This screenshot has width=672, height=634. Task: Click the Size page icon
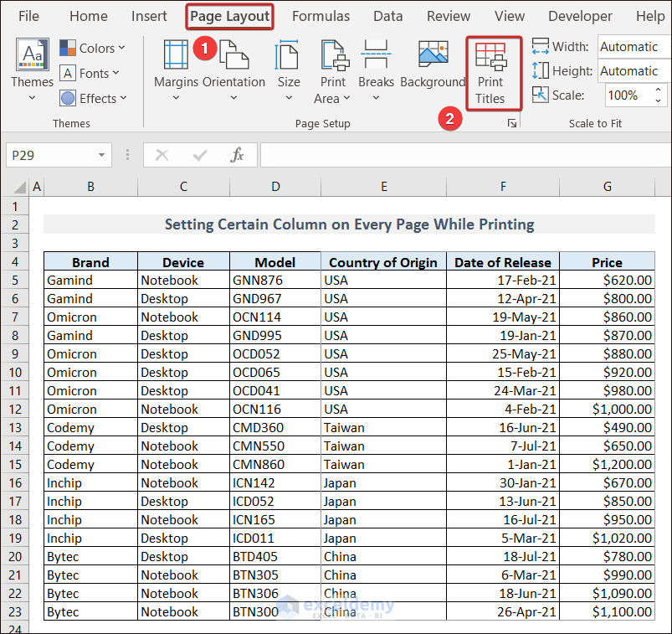click(289, 55)
